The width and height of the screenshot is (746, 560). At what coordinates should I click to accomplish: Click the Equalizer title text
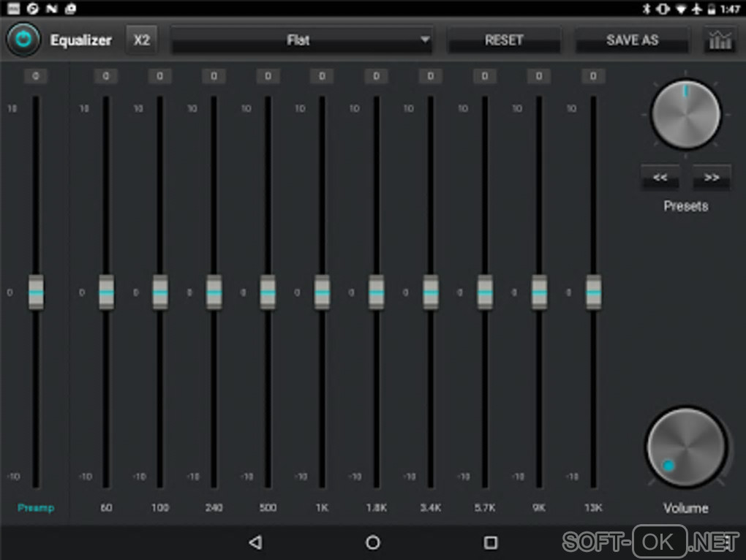tap(81, 40)
